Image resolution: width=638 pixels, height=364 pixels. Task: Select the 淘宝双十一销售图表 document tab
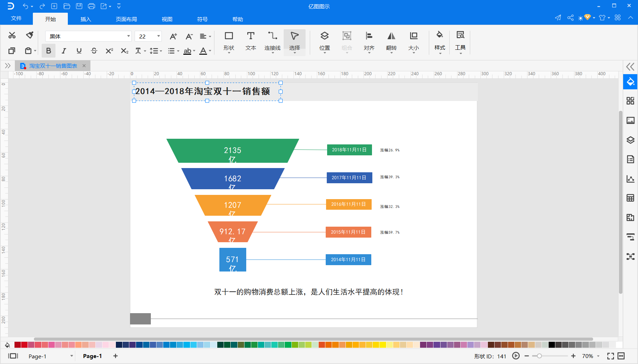(x=53, y=66)
